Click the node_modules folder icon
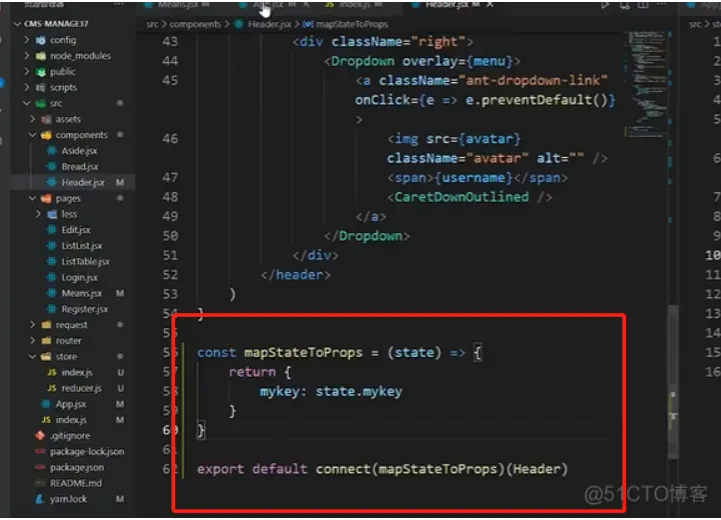Image resolution: width=721 pixels, height=520 pixels. coord(40,56)
